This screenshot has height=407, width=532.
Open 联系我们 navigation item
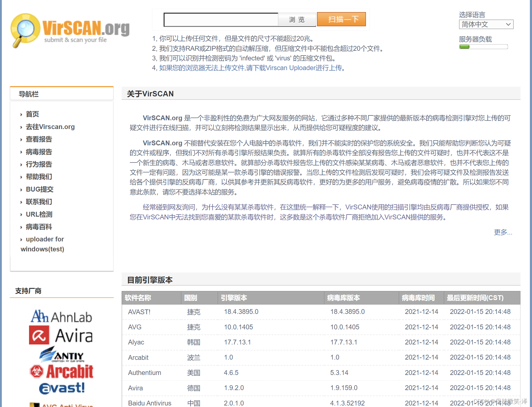click(39, 202)
